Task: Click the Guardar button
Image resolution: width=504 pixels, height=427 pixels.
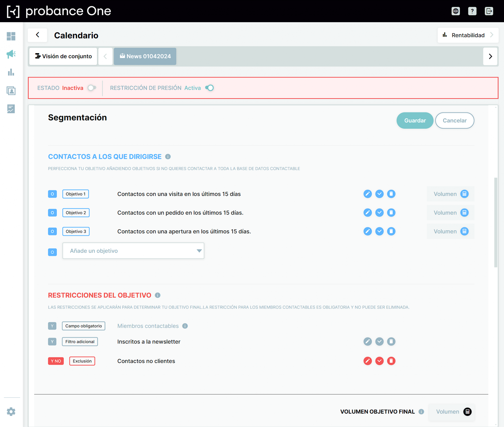Action: point(415,121)
